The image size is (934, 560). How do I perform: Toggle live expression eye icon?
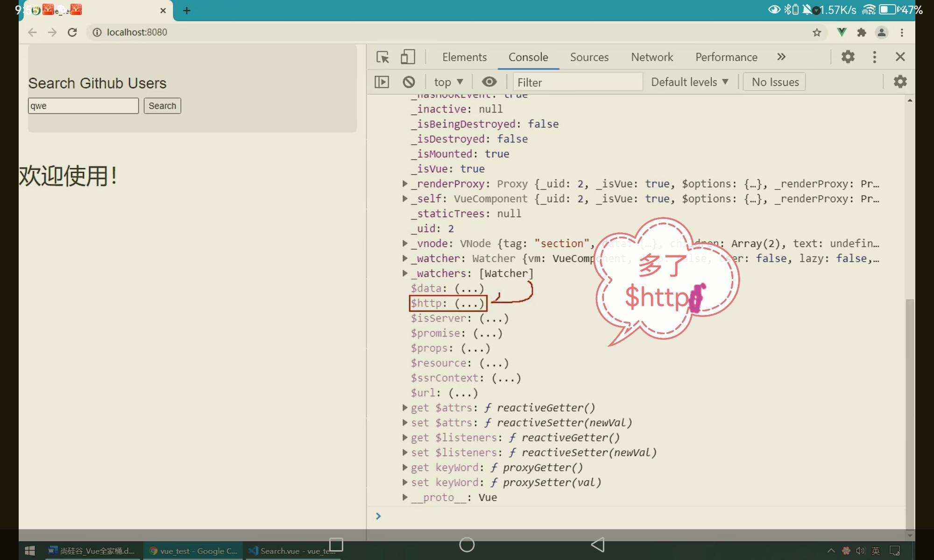(489, 82)
